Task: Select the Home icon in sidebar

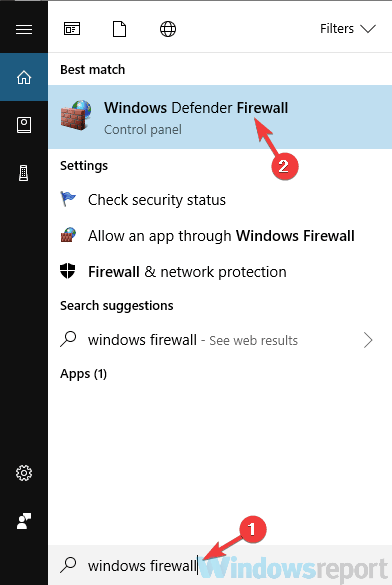Action: point(24,77)
